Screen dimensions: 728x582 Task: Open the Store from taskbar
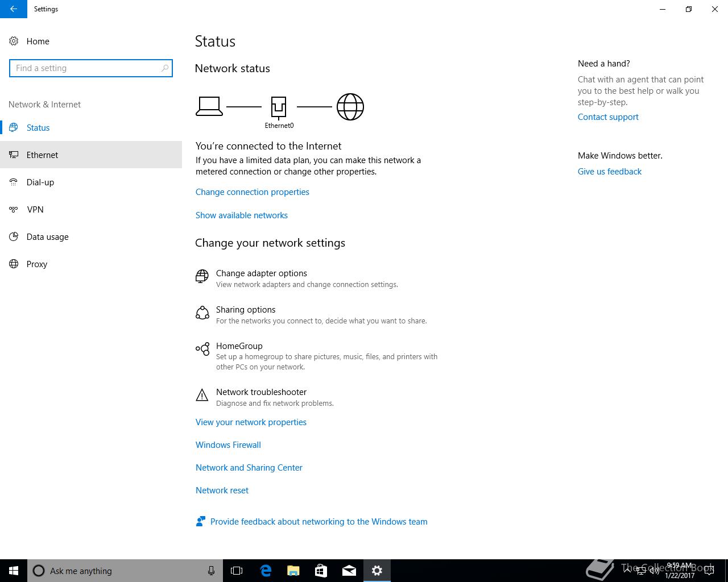(x=321, y=571)
